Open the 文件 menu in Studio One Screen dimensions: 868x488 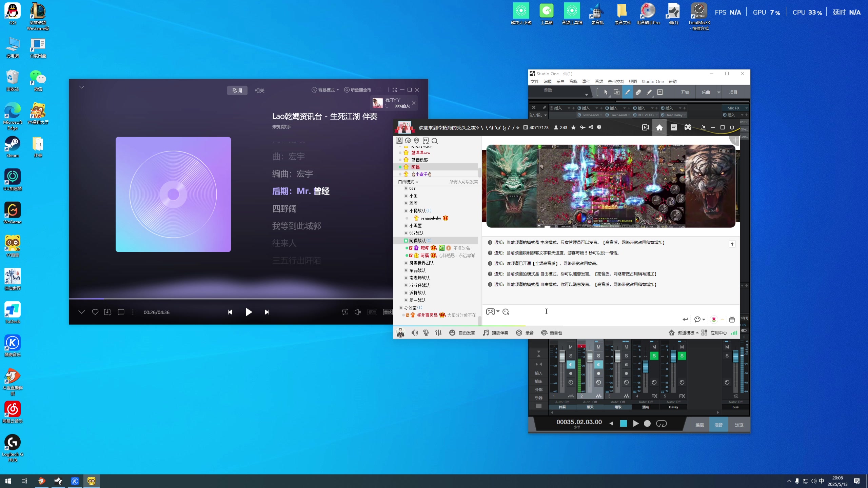click(535, 82)
